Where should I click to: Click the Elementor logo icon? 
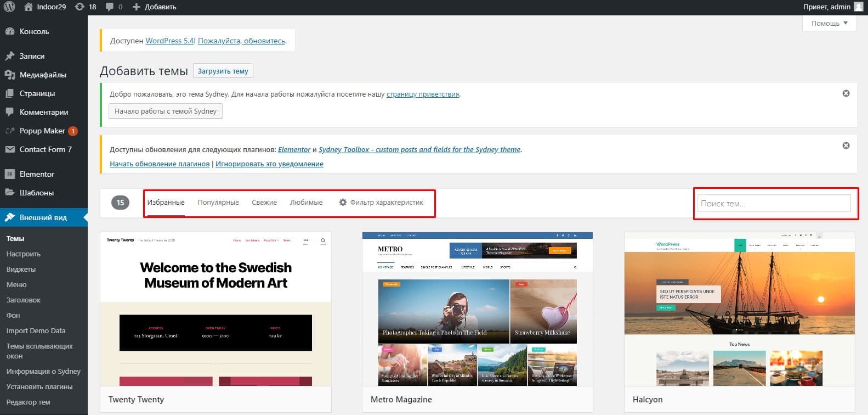point(9,174)
